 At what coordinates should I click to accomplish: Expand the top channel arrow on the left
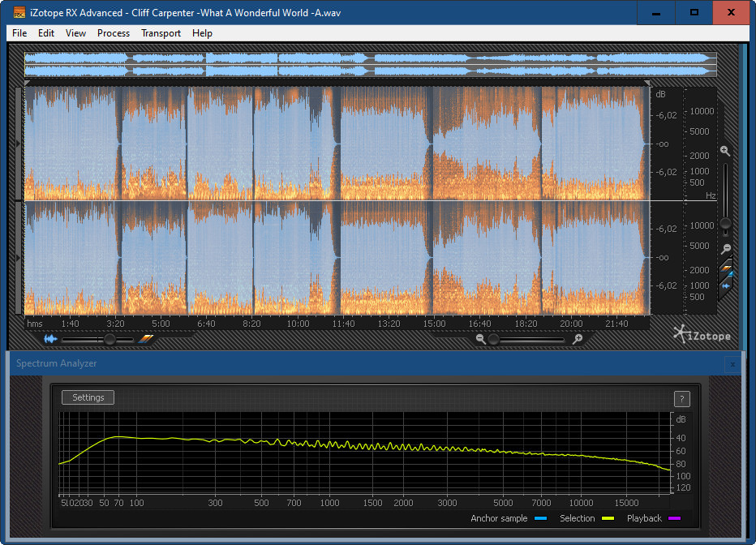pyautogui.click(x=19, y=144)
